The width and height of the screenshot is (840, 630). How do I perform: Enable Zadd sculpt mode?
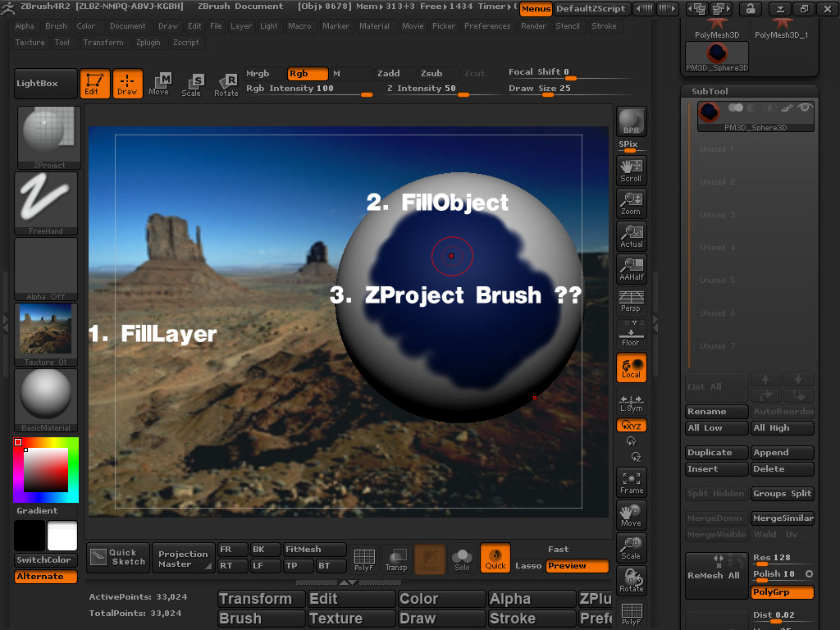pos(395,73)
